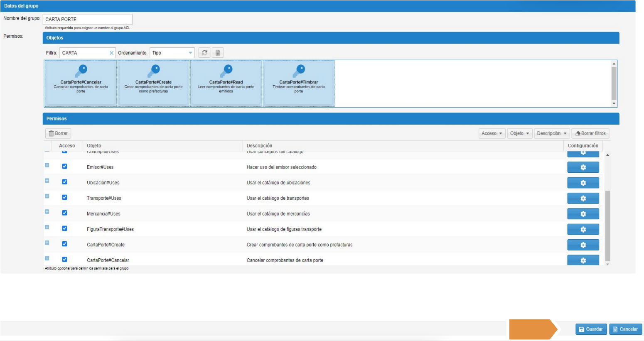
Task: Open gear configuration for Emisor#Uses
Action: click(583, 167)
